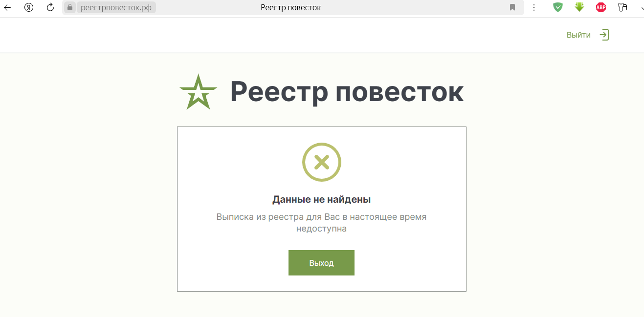Screen dimensions: 644x317
Task: Click the 'Реестр повесток' main heading
Action: tap(347, 91)
